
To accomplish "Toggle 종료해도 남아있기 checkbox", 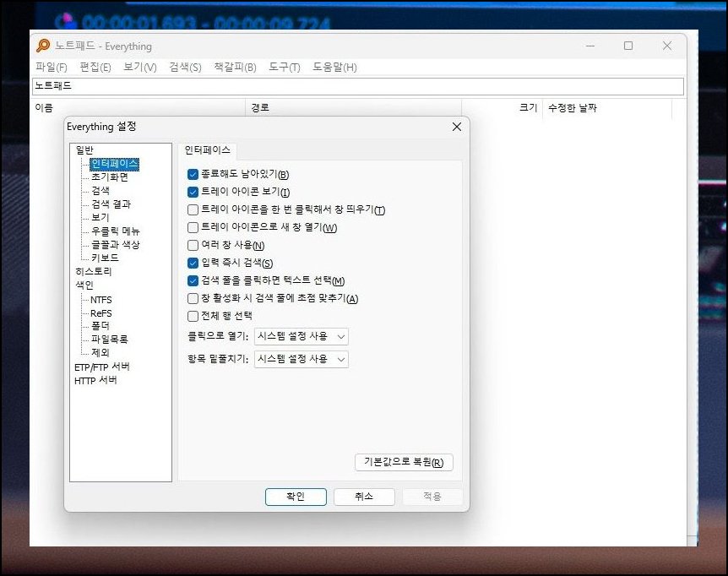I will click(193, 175).
